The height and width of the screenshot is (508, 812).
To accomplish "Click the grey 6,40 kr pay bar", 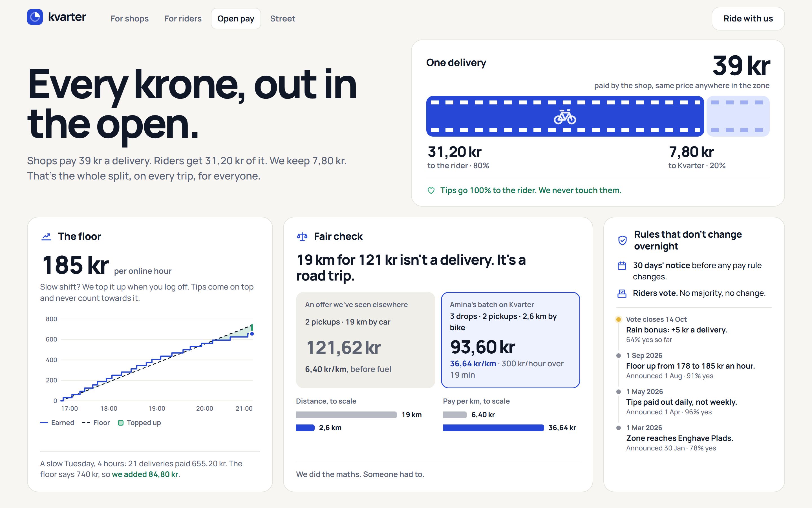I will [x=455, y=415].
